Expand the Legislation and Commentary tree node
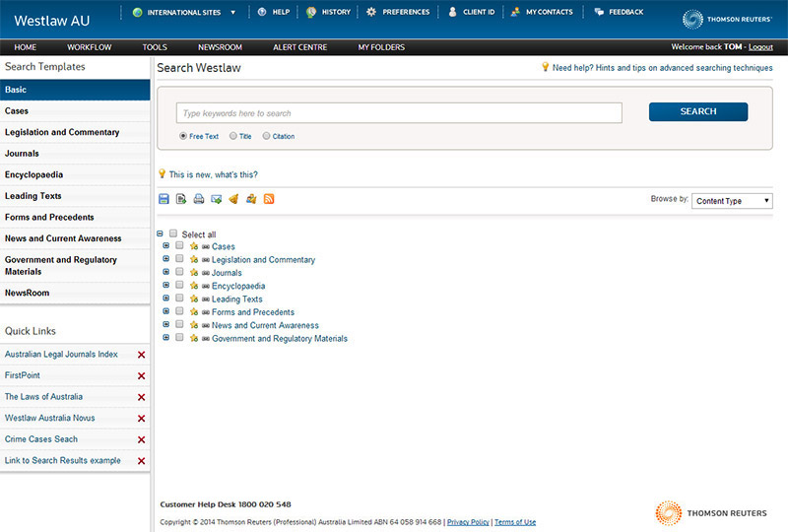The height and width of the screenshot is (532, 788). [x=165, y=259]
